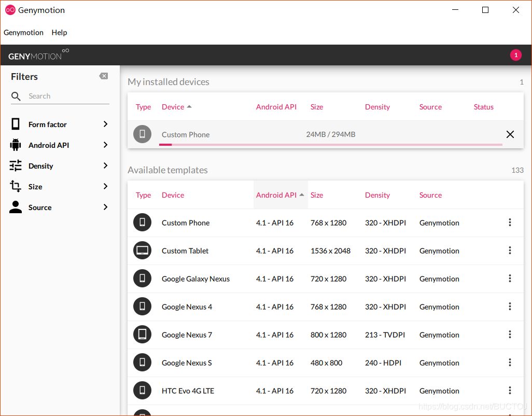This screenshot has width=532, height=416.
Task: Click the Android robot icon
Action: point(16,145)
